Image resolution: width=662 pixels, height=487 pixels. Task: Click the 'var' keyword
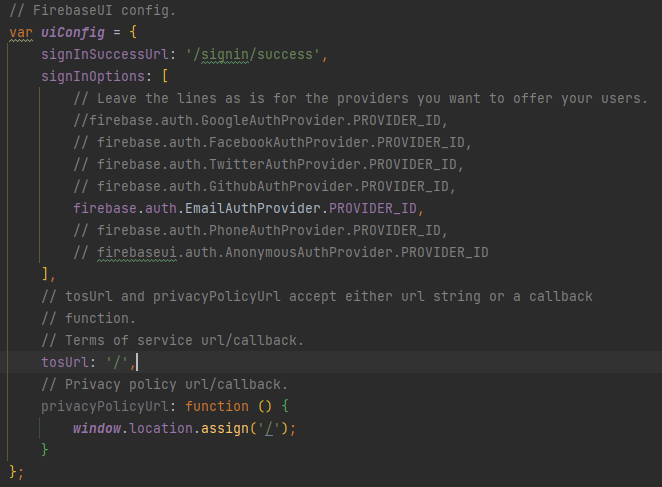[21, 33]
